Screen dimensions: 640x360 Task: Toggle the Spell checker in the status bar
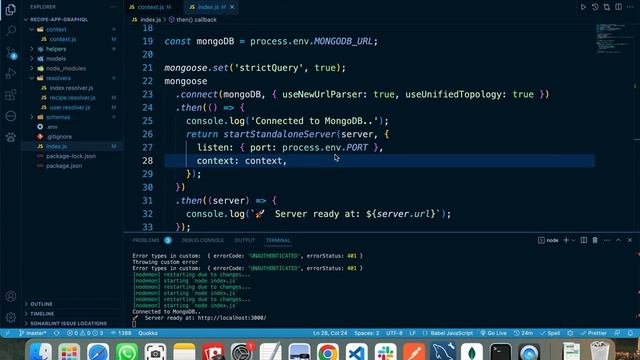coord(550,333)
